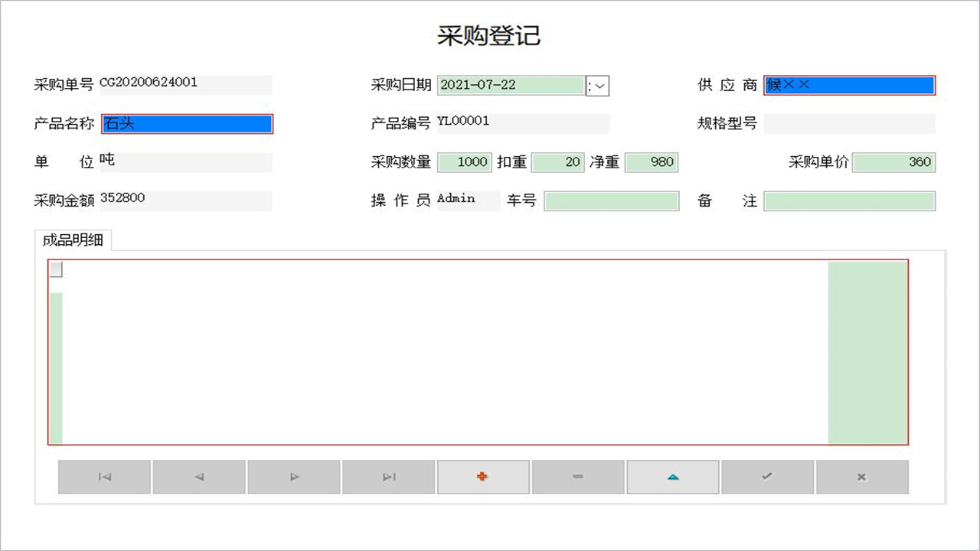
Task: Go to the previous record
Action: [199, 477]
